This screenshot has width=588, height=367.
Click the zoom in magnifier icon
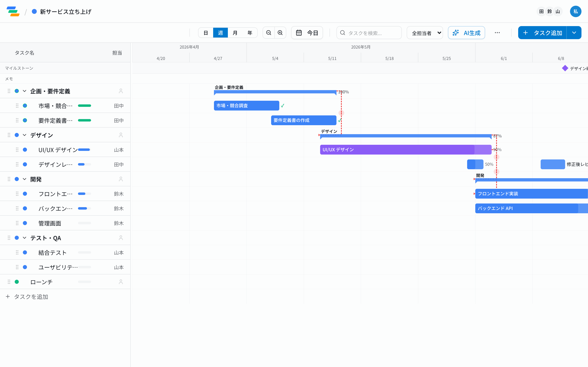[280, 33]
